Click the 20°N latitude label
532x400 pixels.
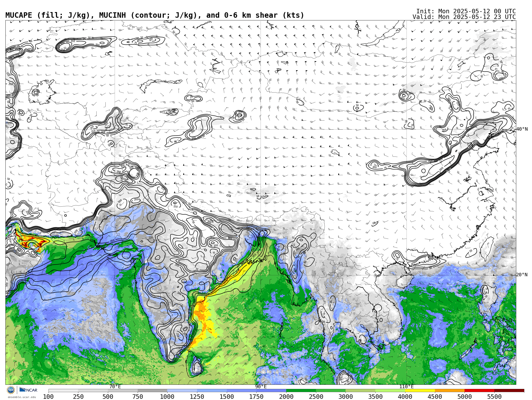pos(522,275)
